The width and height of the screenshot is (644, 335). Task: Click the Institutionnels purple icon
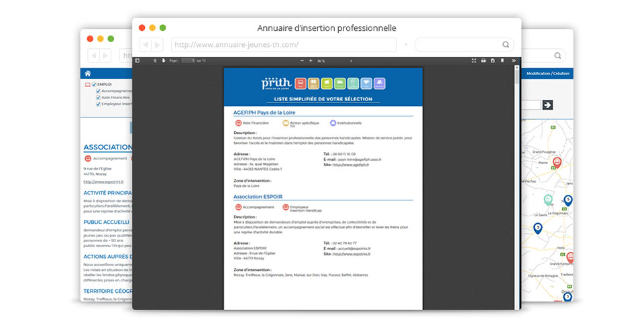(x=333, y=123)
